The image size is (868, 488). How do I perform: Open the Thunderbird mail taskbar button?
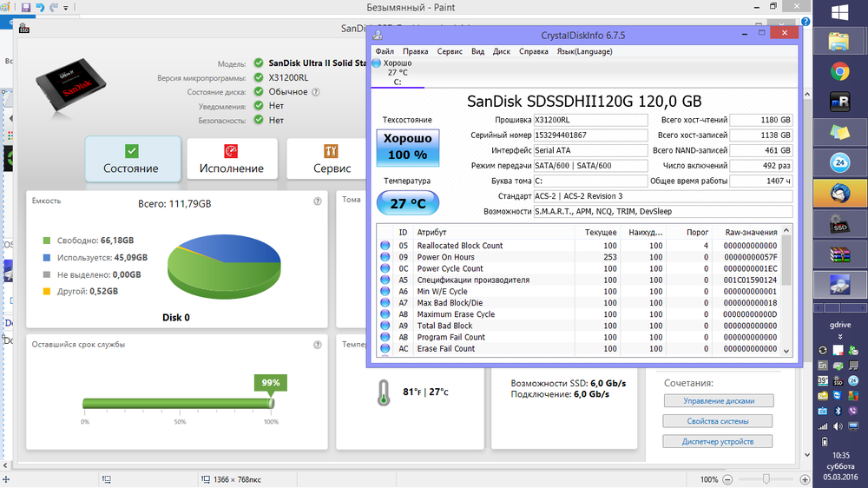pos(840,194)
